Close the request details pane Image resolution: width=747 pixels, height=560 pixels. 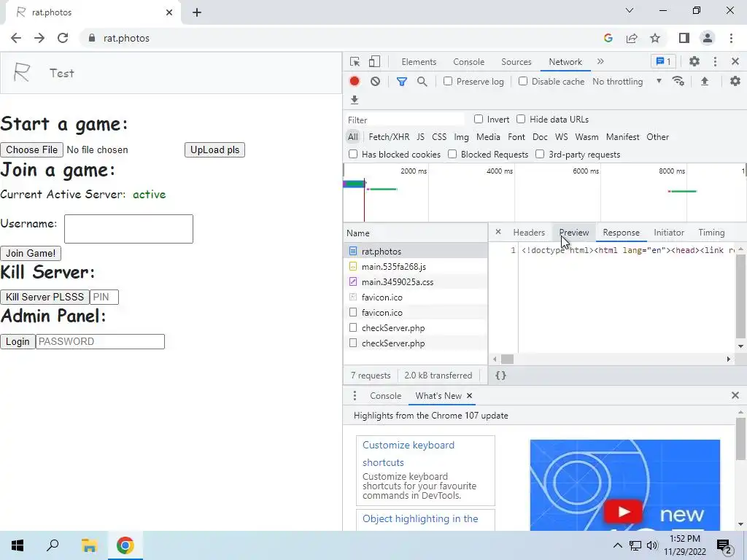(x=498, y=232)
